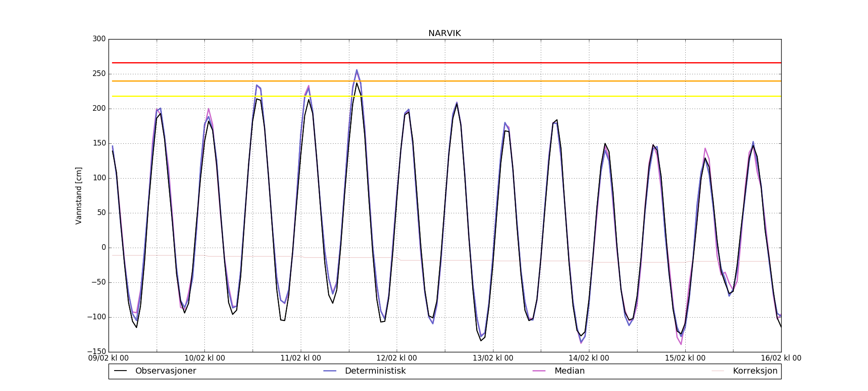
Task: Click the x-axis label 12/02 kl 00
Action: (397, 358)
